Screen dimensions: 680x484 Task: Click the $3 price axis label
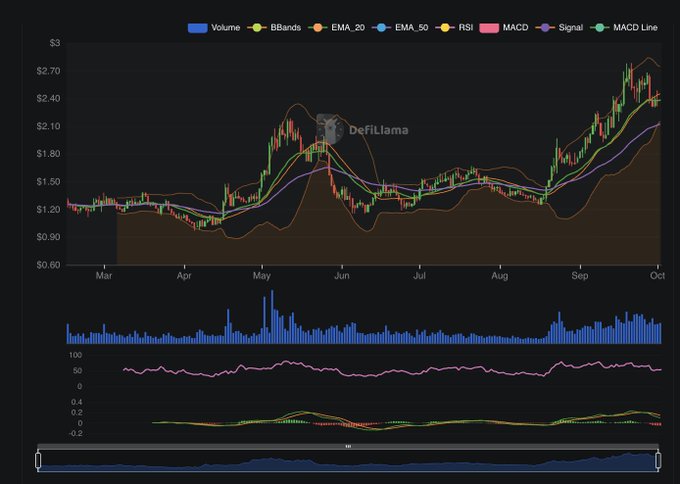pos(55,43)
